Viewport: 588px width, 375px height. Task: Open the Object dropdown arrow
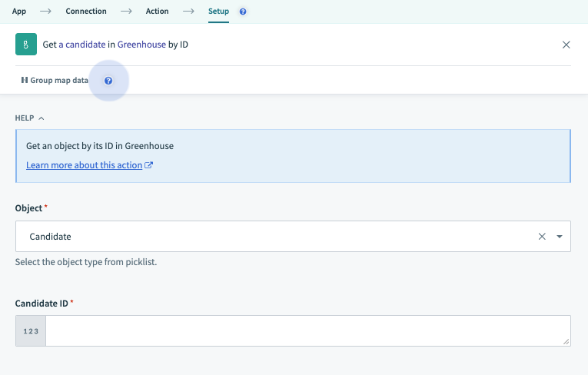(x=560, y=237)
